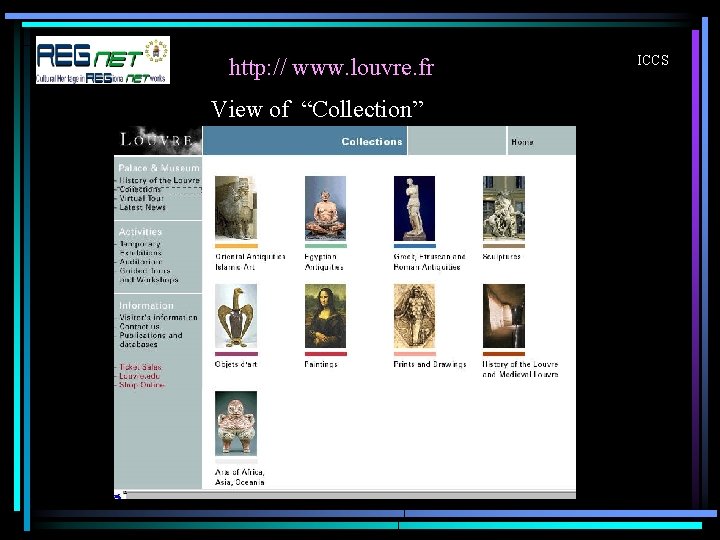Click the Palace & Museum section heading
The width and height of the screenshot is (720, 540).
point(159,168)
